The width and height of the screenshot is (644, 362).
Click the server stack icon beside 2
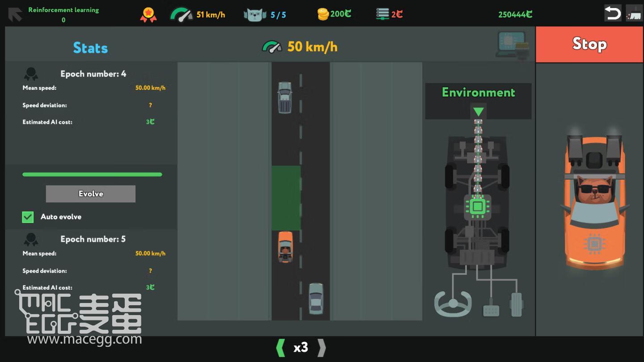click(x=382, y=14)
